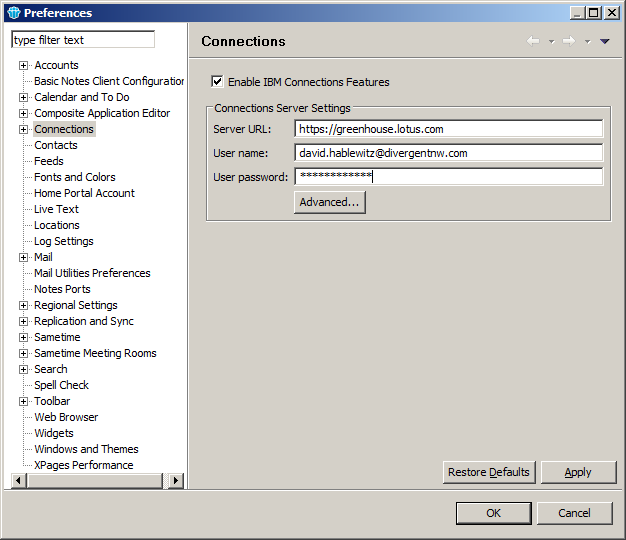Click the back navigation arrow icon
The image size is (626, 540).
[x=533, y=41]
